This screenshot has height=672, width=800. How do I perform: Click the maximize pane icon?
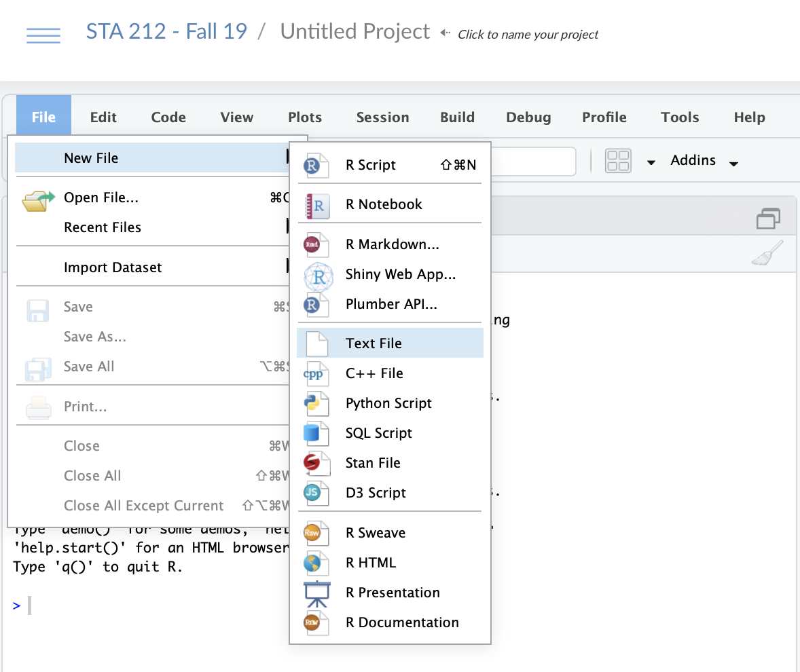pyautogui.click(x=768, y=218)
